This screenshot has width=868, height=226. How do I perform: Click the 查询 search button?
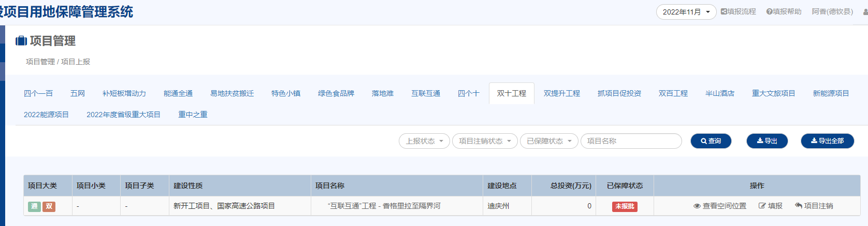(711, 141)
